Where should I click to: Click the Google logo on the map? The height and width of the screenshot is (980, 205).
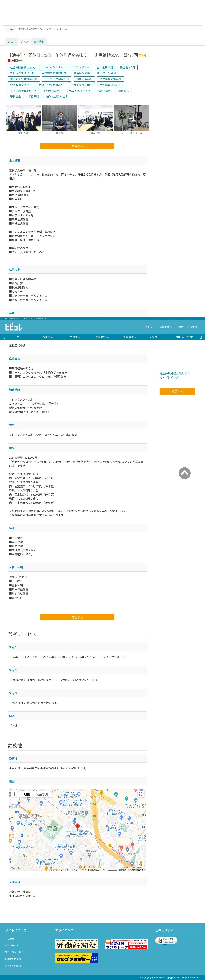[16, 868]
